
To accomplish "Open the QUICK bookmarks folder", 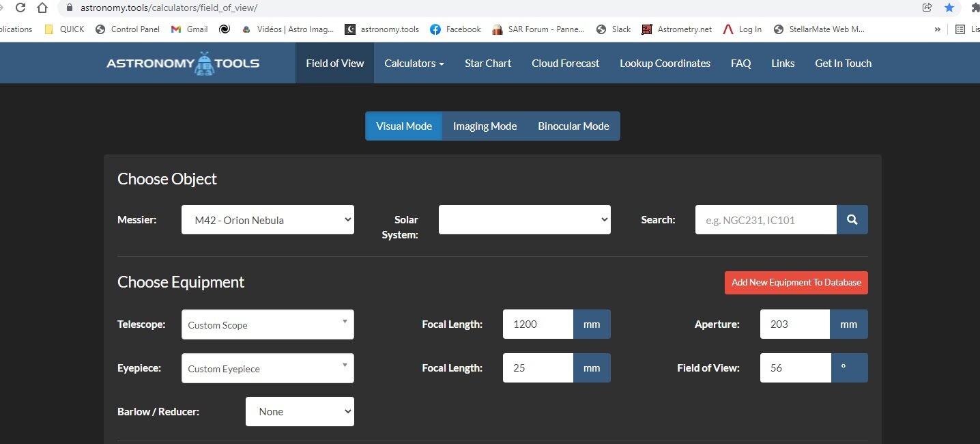I will click(65, 29).
